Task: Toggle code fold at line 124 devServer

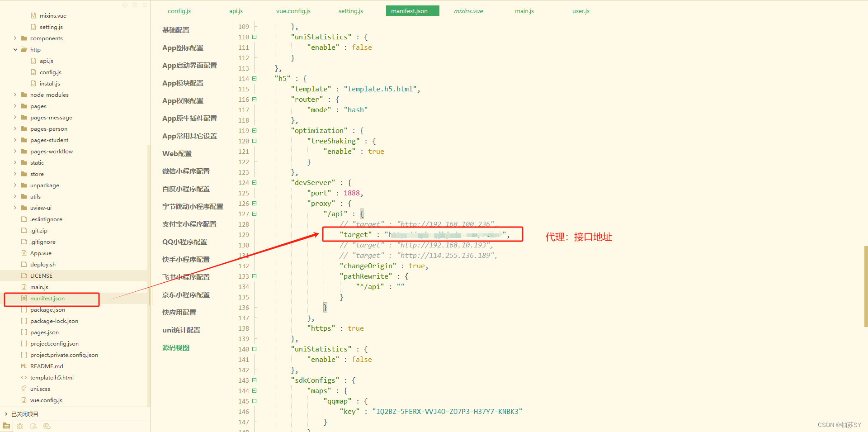Action: [x=255, y=183]
